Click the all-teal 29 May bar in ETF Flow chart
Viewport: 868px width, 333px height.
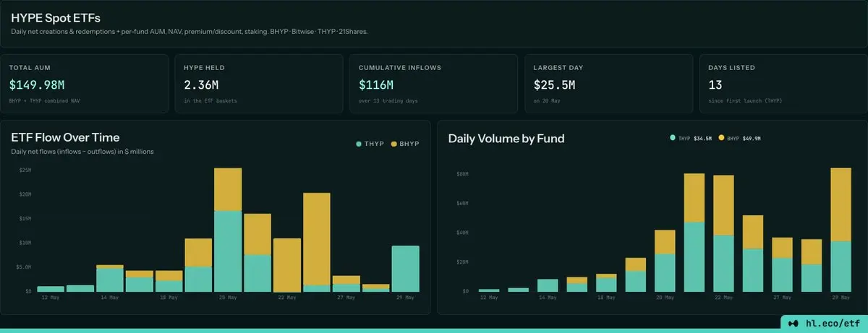pos(405,269)
